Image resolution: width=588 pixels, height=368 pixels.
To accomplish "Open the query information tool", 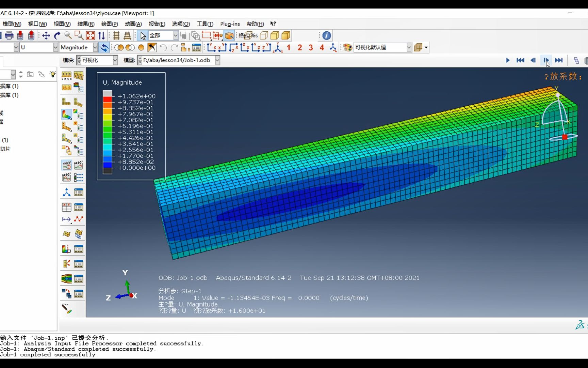I will click(x=326, y=35).
